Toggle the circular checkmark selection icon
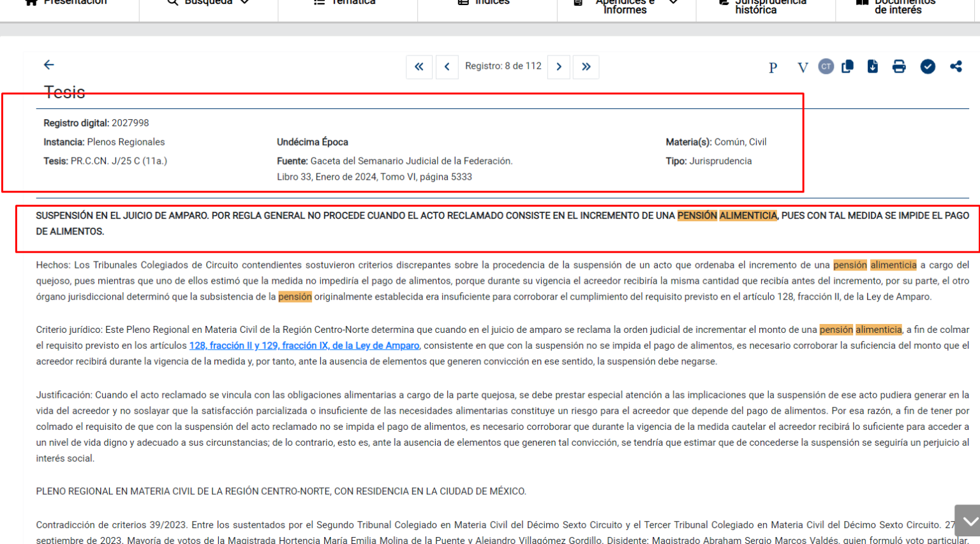This screenshot has width=980, height=544. pyautogui.click(x=928, y=67)
